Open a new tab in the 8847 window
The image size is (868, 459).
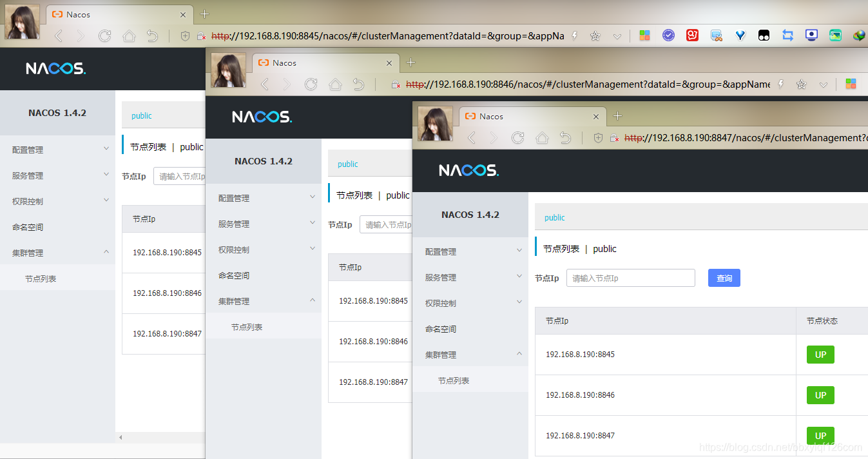[618, 115]
